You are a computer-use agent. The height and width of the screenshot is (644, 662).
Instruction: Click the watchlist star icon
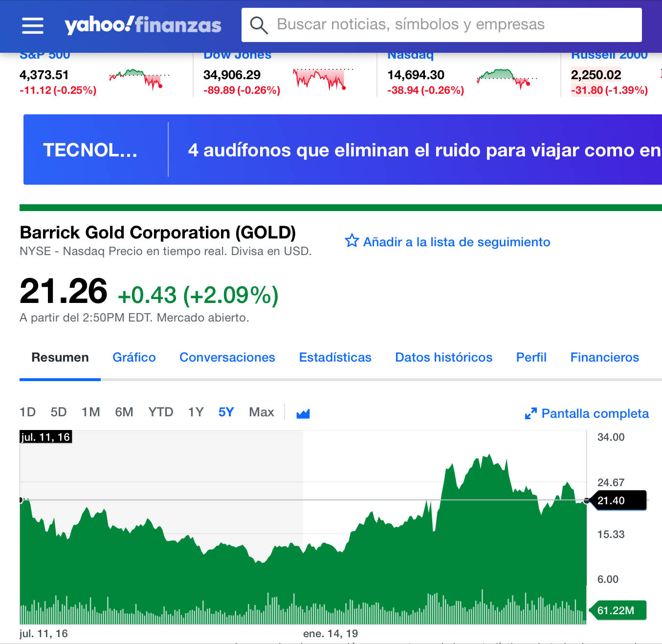click(x=352, y=241)
